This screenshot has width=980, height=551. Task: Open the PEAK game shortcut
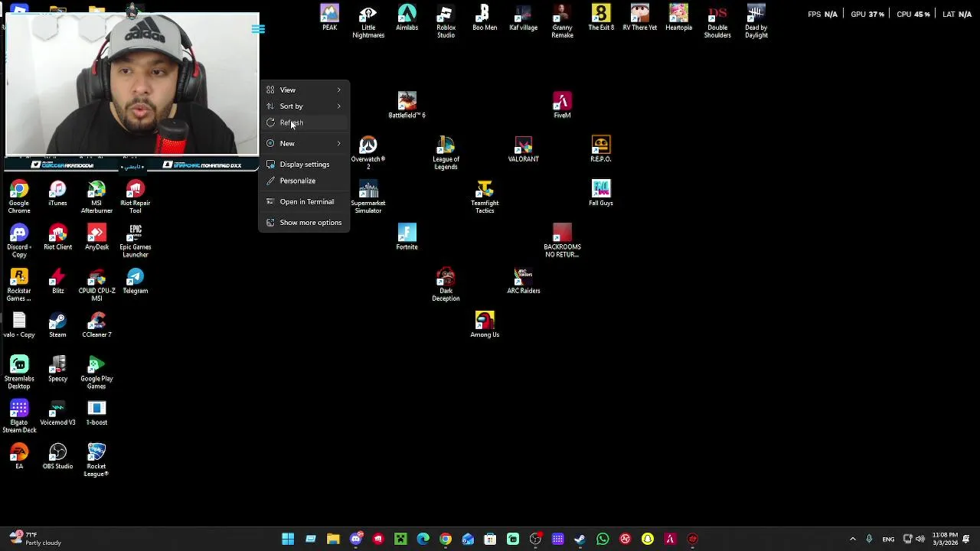(x=329, y=18)
